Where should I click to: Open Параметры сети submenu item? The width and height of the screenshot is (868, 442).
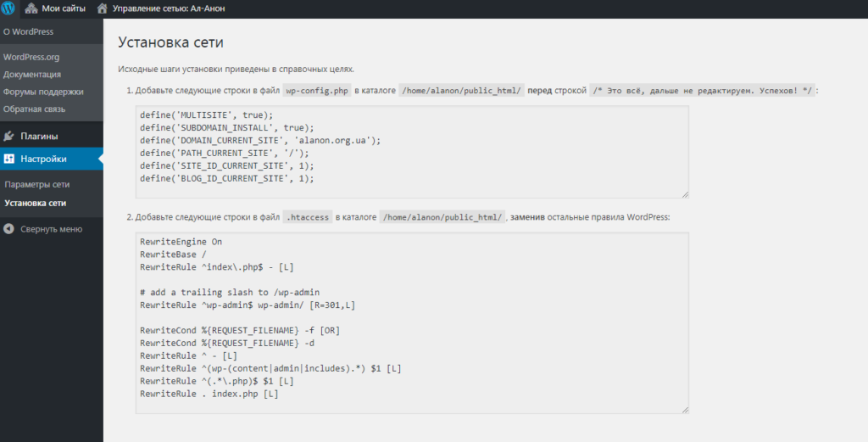pos(37,184)
